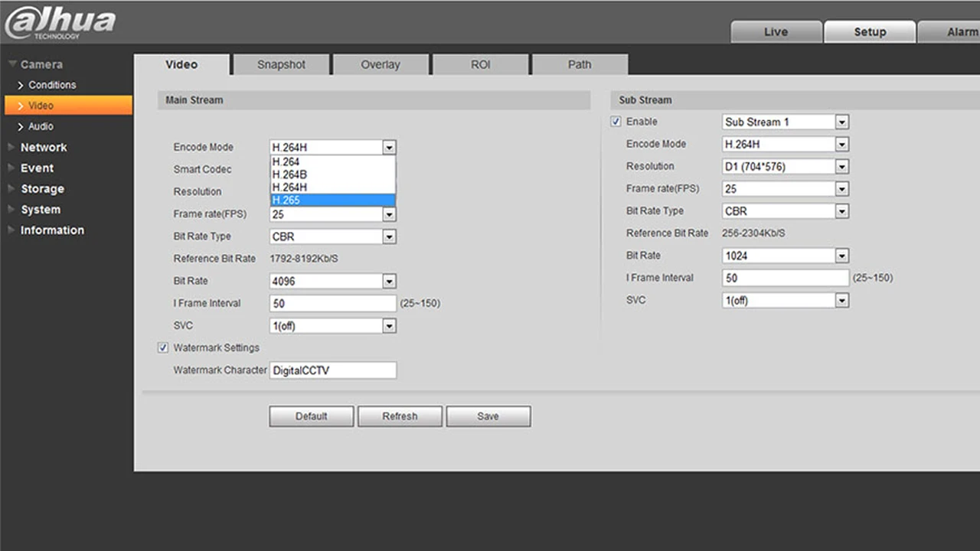Open Main Stream Bit Rate Type dropdown
The image size is (980, 551).
tap(333, 237)
